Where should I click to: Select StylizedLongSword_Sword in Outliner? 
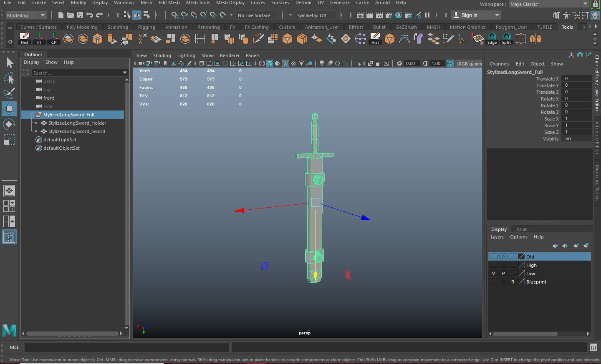[77, 131]
